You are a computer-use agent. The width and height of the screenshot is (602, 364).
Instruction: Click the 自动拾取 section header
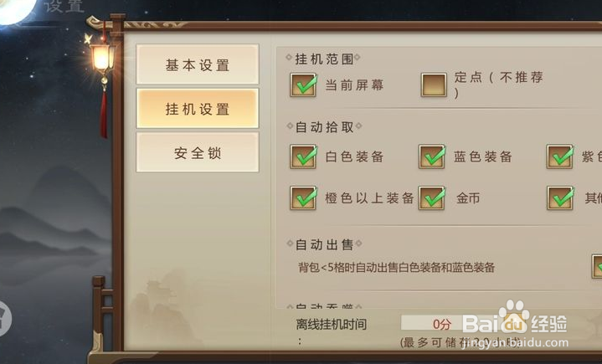click(x=324, y=127)
